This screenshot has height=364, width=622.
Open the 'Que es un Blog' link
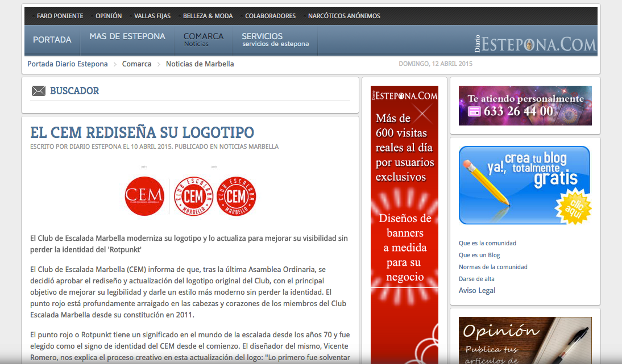[x=479, y=255]
